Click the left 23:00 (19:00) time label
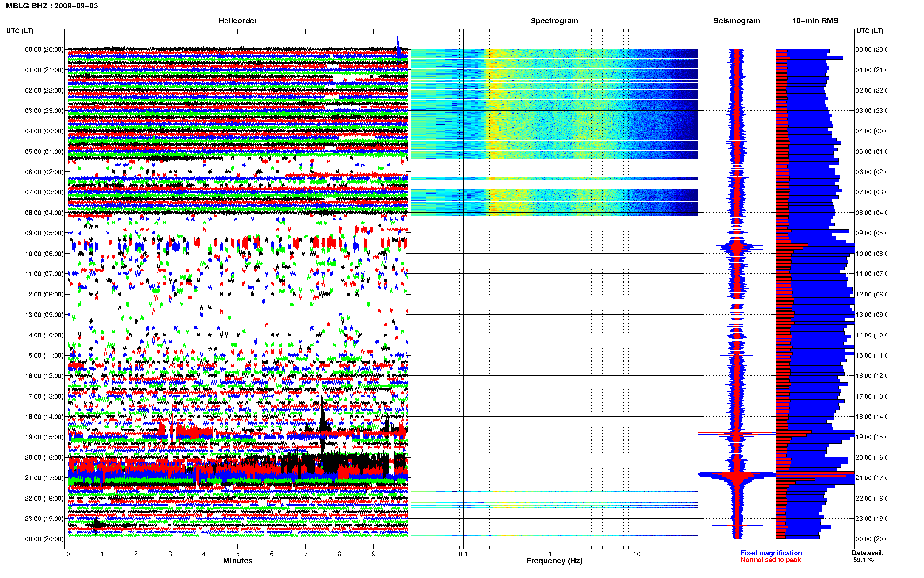This screenshot has width=924, height=578. pos(44,519)
